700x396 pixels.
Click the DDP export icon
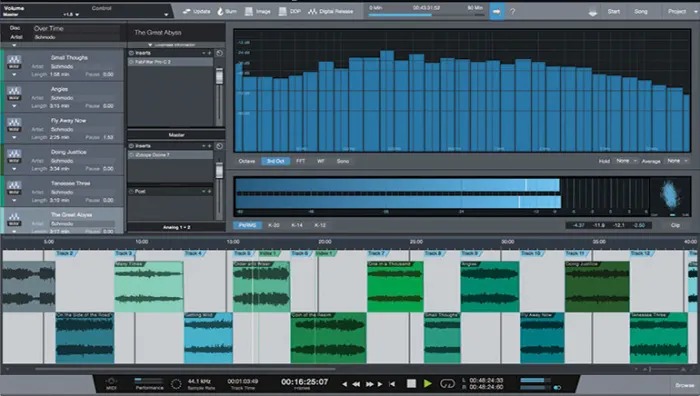pos(283,11)
